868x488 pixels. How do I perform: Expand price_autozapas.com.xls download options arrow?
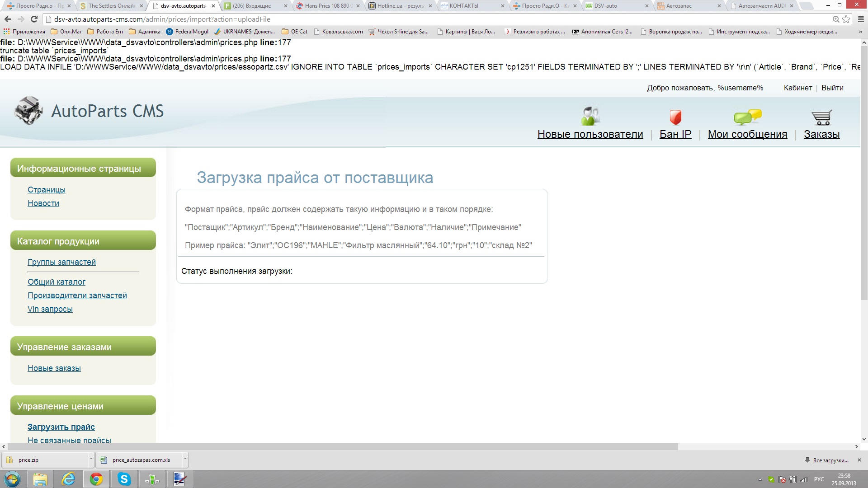point(184,460)
